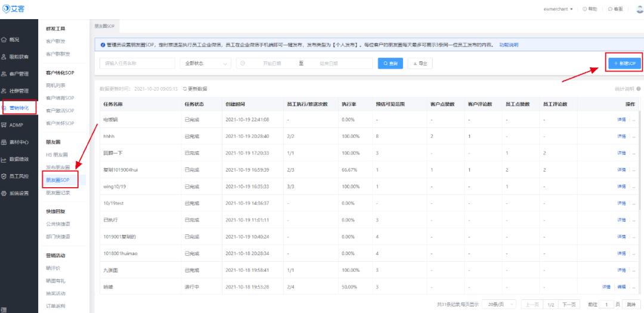Image resolution: width=644 pixels, height=313 pixels.
Task: Open the ewmerchant account dropdown
Action: (x=558, y=9)
